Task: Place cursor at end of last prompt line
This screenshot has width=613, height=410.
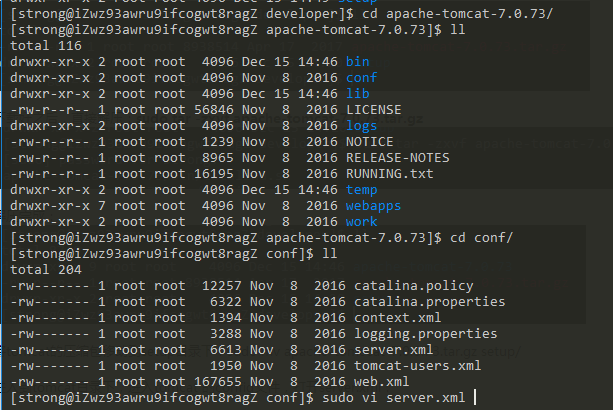Action: [x=475, y=398]
